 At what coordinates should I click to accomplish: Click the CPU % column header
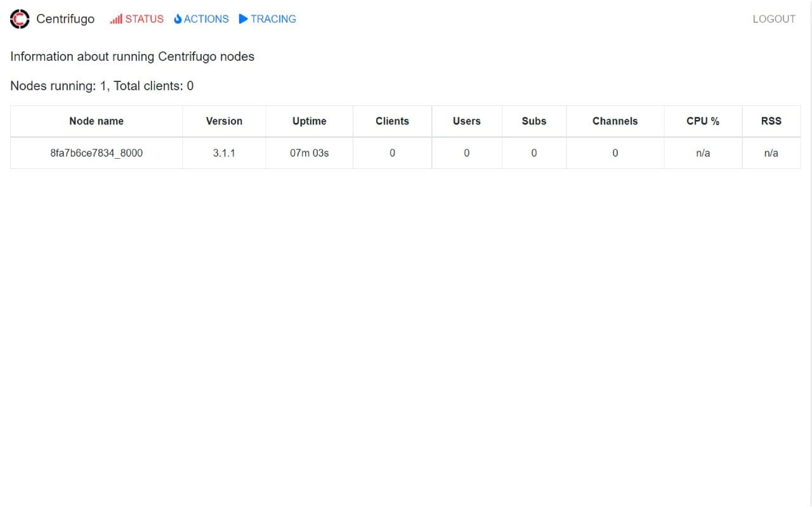click(x=703, y=121)
